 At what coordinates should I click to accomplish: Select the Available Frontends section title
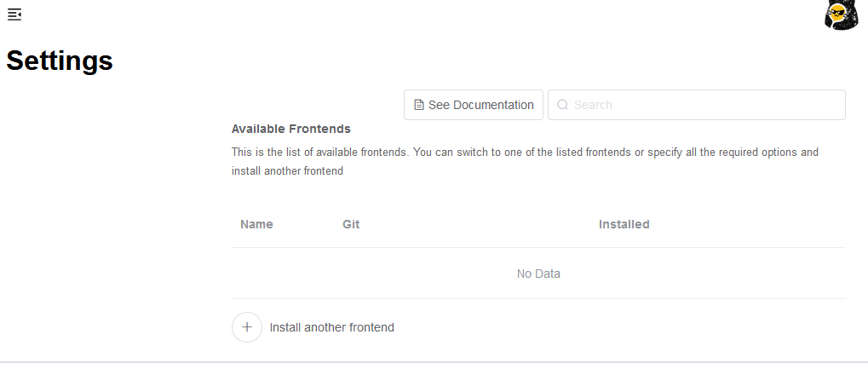(x=291, y=129)
